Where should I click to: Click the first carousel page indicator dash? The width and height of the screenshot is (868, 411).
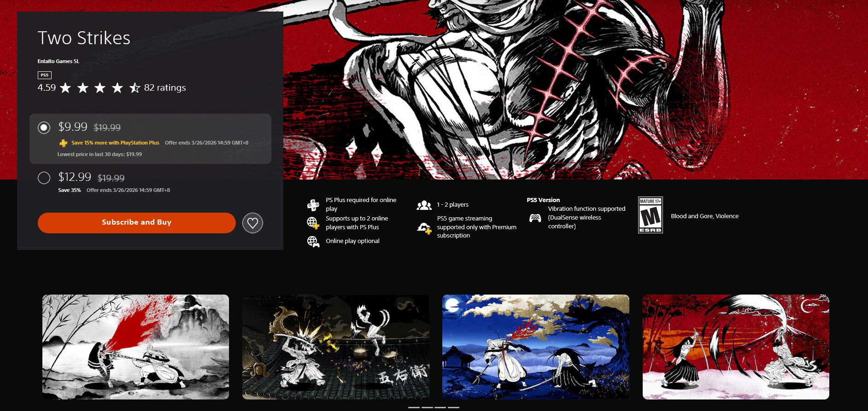[414, 407]
